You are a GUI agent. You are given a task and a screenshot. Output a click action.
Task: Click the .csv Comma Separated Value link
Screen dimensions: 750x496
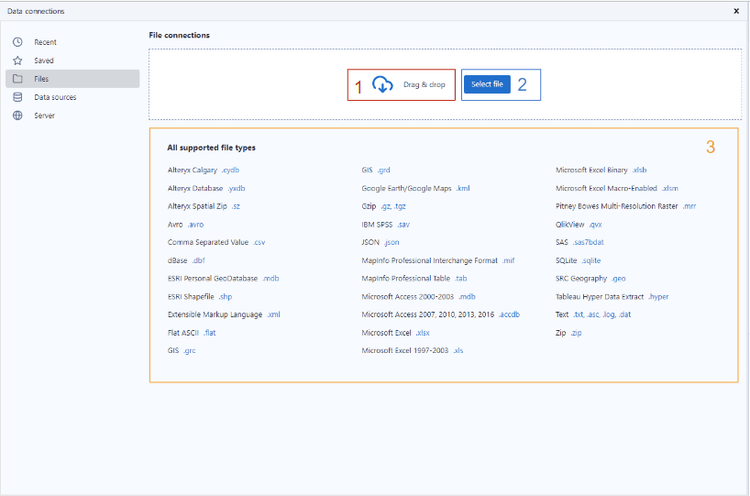pyautogui.click(x=258, y=242)
